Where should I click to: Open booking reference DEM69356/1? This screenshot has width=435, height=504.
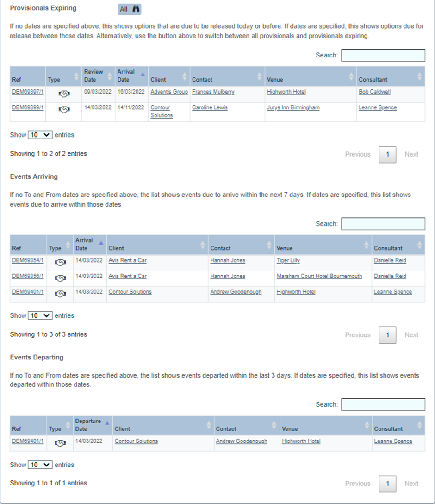28,276
